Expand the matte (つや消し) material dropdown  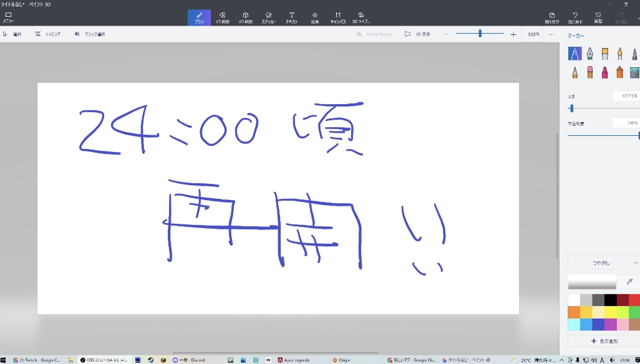click(x=604, y=263)
